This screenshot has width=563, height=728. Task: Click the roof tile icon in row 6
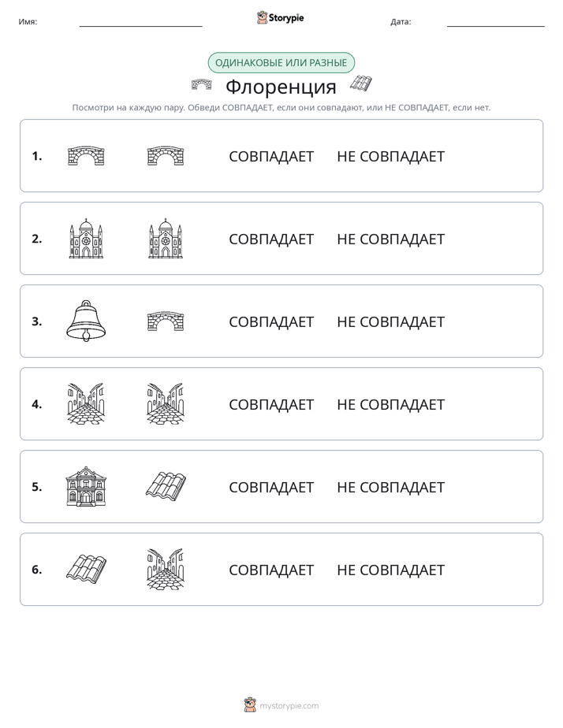pyautogui.click(x=86, y=569)
